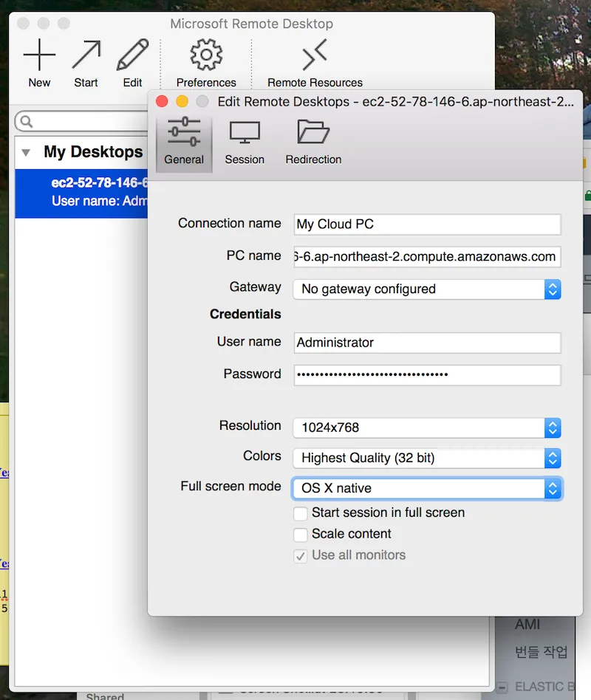The width and height of the screenshot is (591, 700).
Task: Select the Credentials heading text
Action: [x=245, y=315]
